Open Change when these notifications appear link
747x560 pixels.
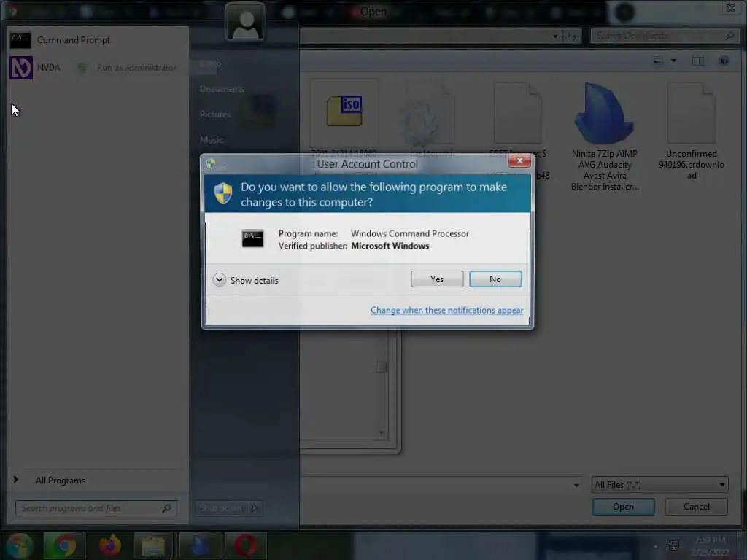[447, 311]
